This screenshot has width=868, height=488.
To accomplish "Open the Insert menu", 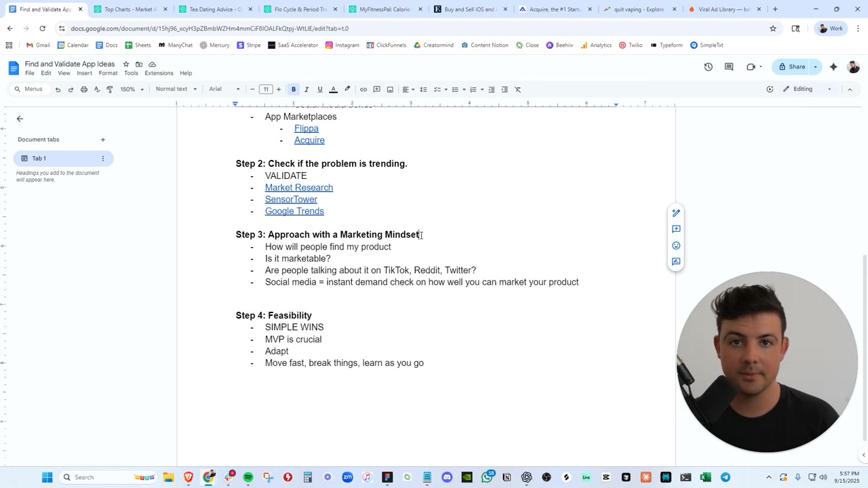I will click(x=84, y=73).
